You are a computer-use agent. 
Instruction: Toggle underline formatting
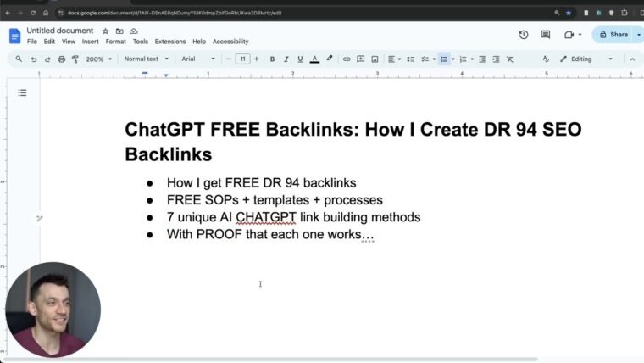point(300,59)
